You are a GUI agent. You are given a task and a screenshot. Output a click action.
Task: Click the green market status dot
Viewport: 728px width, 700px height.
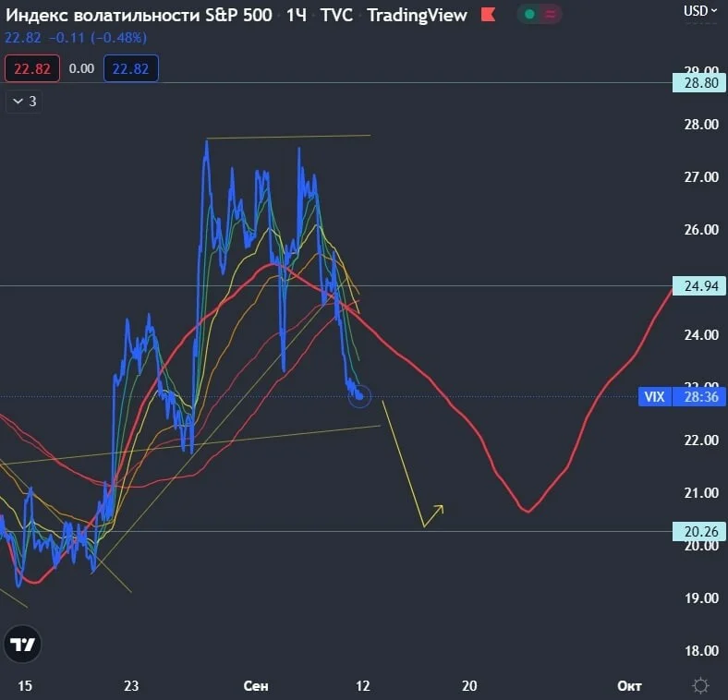(x=529, y=15)
